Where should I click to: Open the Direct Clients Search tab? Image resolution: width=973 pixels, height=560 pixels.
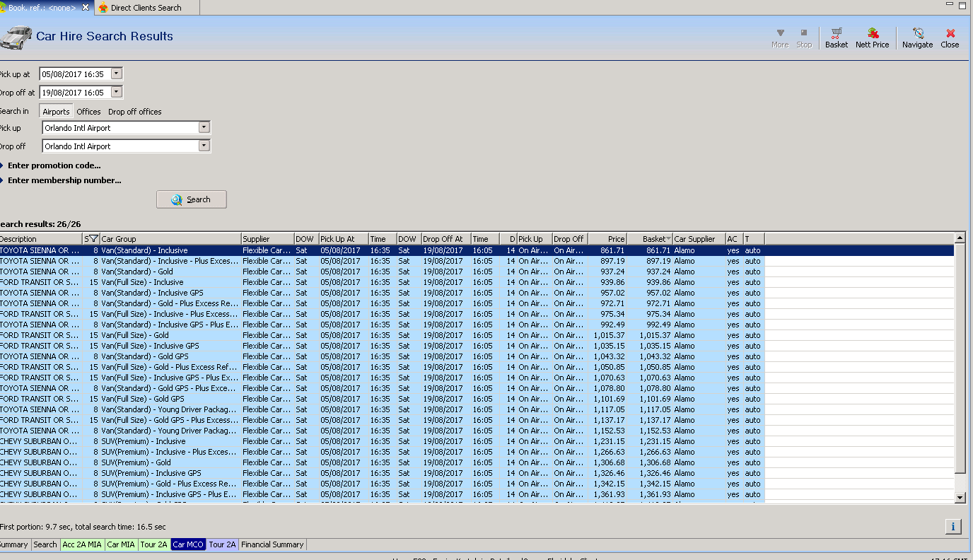(x=146, y=8)
